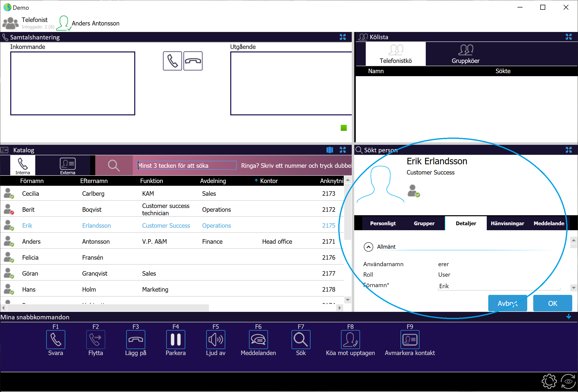Open the settings gear icon
Image resolution: width=578 pixels, height=392 pixels.
pyautogui.click(x=549, y=381)
